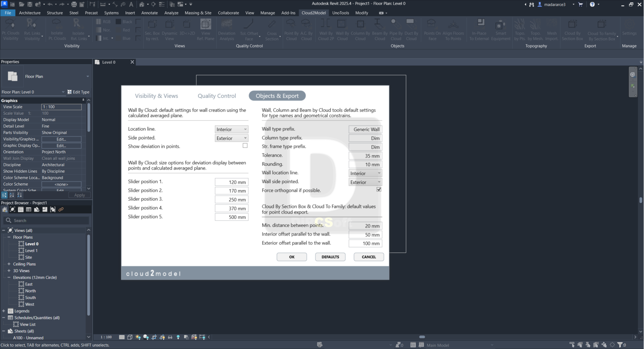
Task: Click the Reveal Hidden Elements lightbulb icon
Action: pyautogui.click(x=178, y=337)
